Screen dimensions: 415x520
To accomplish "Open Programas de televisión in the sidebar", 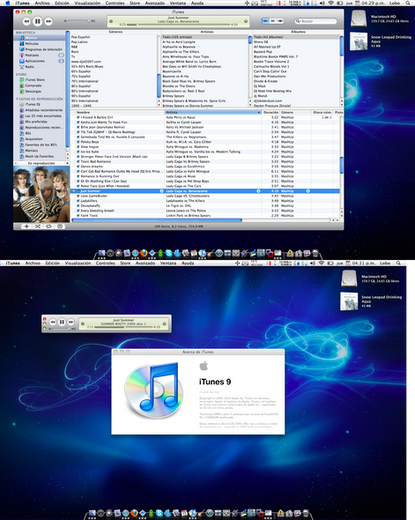I will [41, 49].
